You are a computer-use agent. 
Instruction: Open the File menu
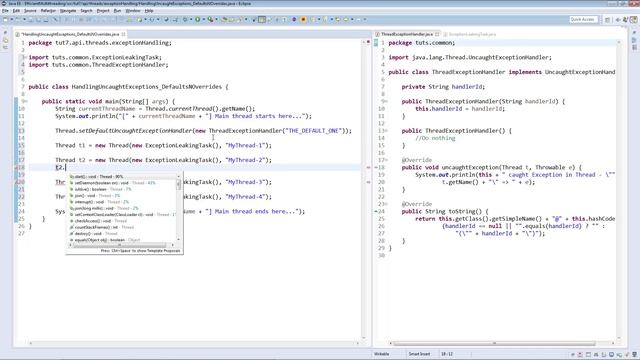[5, 11]
